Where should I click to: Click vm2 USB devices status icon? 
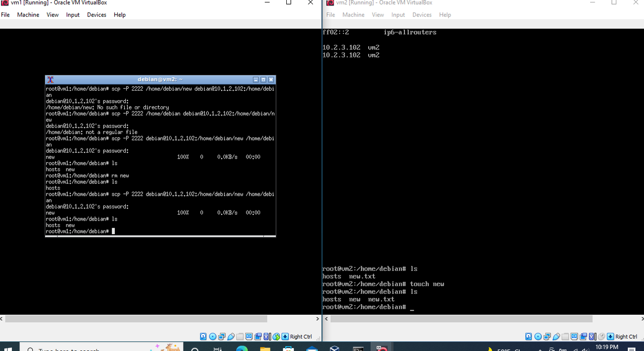click(556, 336)
